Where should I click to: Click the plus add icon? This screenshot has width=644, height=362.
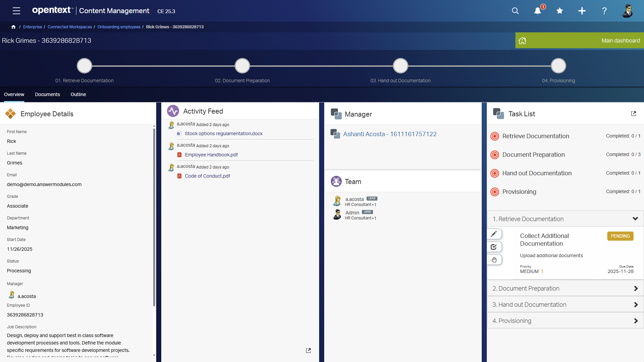(582, 11)
